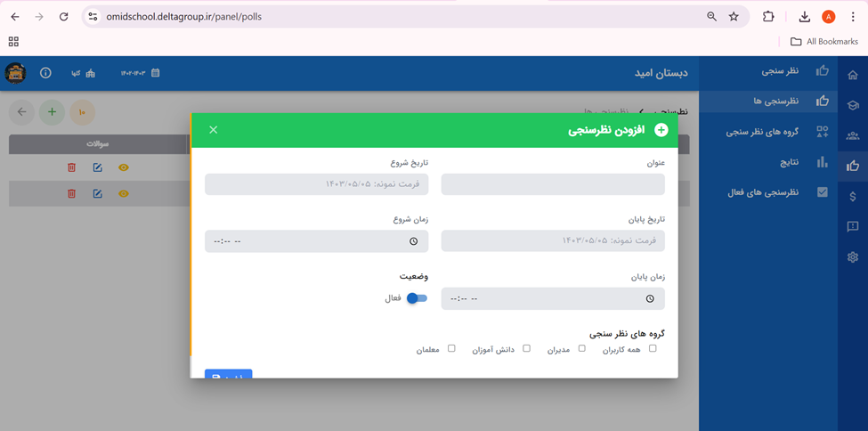Reload the page with browser refresh

point(64,17)
